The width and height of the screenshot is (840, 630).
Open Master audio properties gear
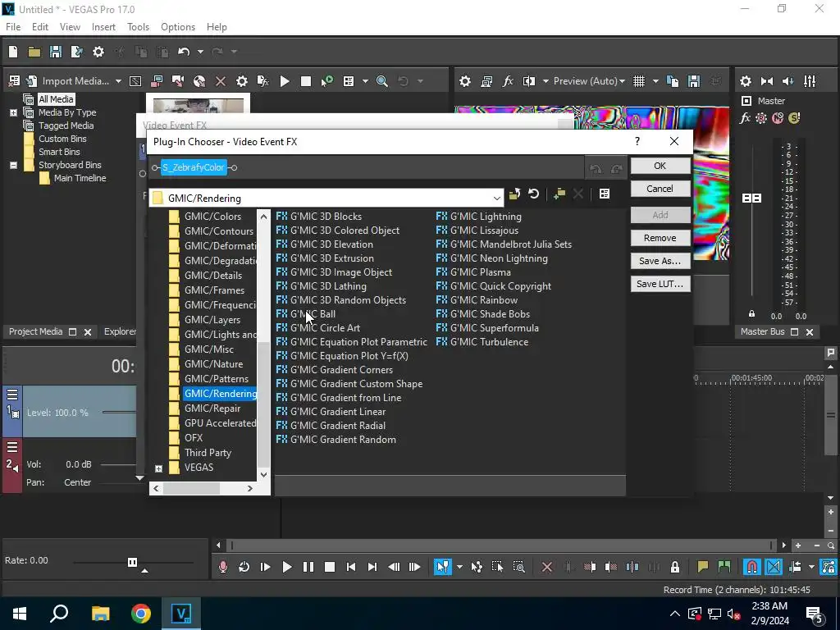tap(745, 81)
